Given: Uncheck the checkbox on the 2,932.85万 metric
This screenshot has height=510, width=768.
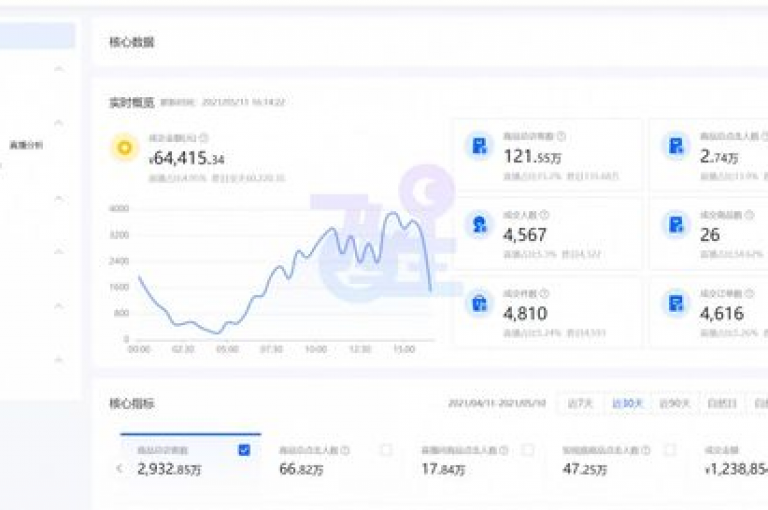Looking at the screenshot, I should click(244, 450).
